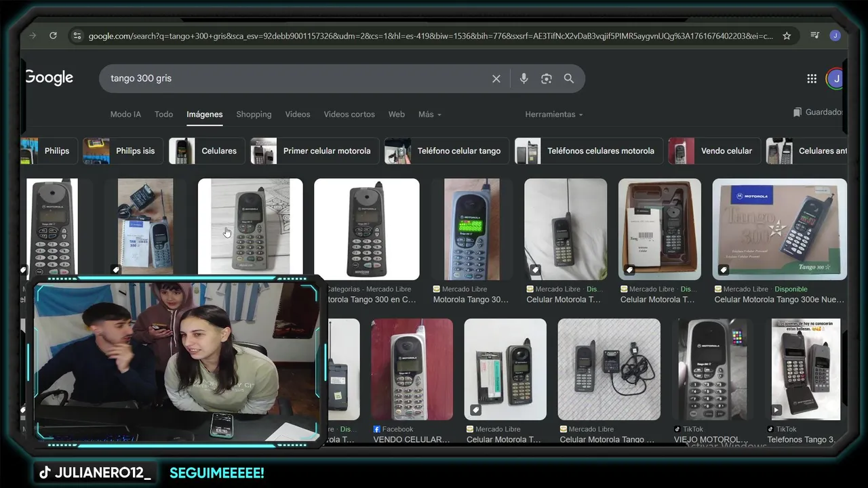
Task: Switch to the Shopping tab
Action: click(x=254, y=114)
